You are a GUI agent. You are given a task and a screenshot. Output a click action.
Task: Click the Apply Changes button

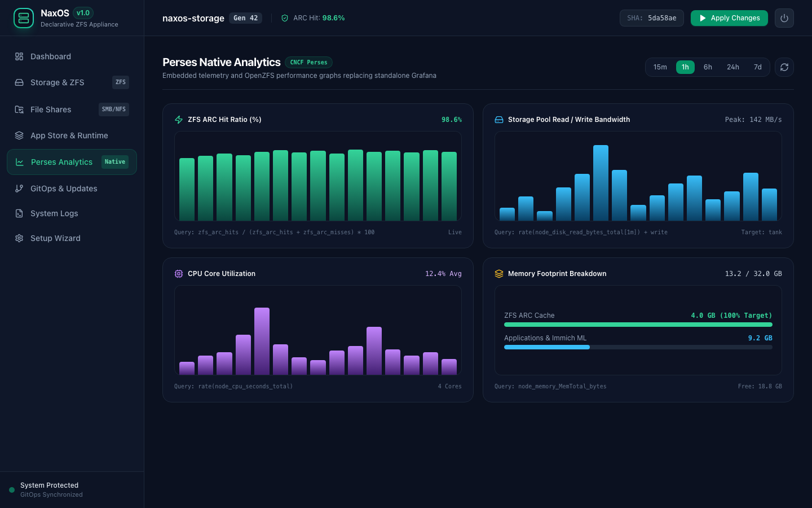(729, 18)
